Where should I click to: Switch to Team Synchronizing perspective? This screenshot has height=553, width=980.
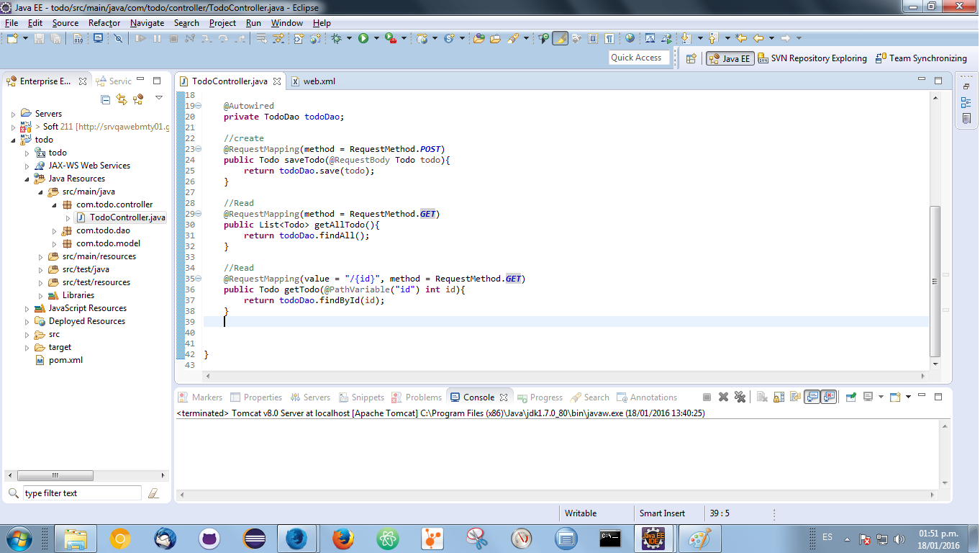click(921, 58)
